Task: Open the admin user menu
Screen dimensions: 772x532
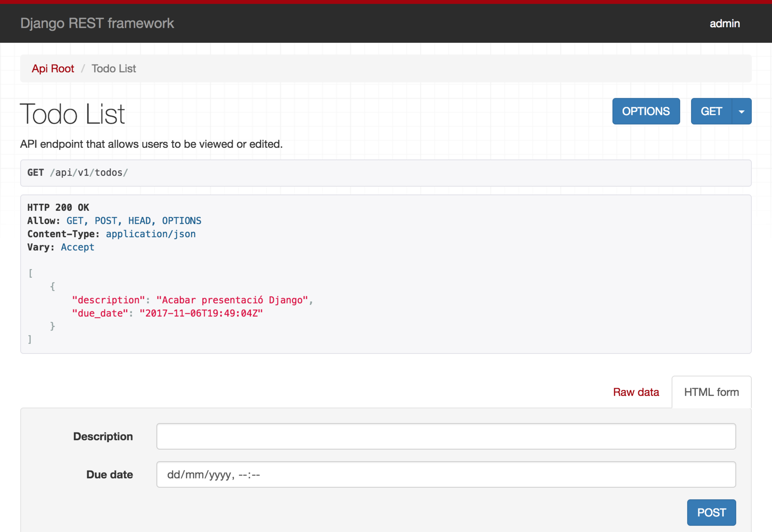Action: coord(724,24)
